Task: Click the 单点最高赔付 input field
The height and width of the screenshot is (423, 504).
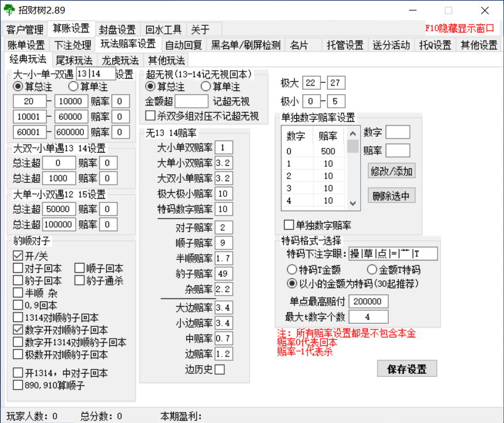Action: click(x=368, y=301)
